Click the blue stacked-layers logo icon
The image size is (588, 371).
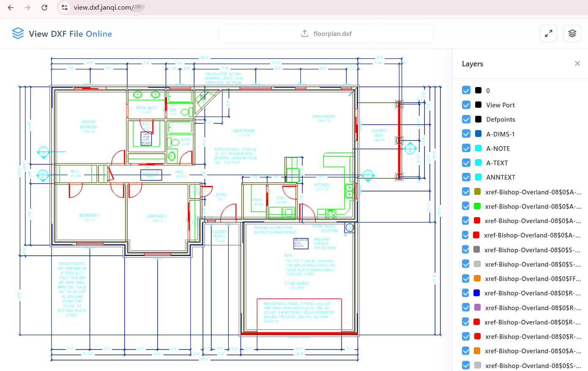click(18, 33)
